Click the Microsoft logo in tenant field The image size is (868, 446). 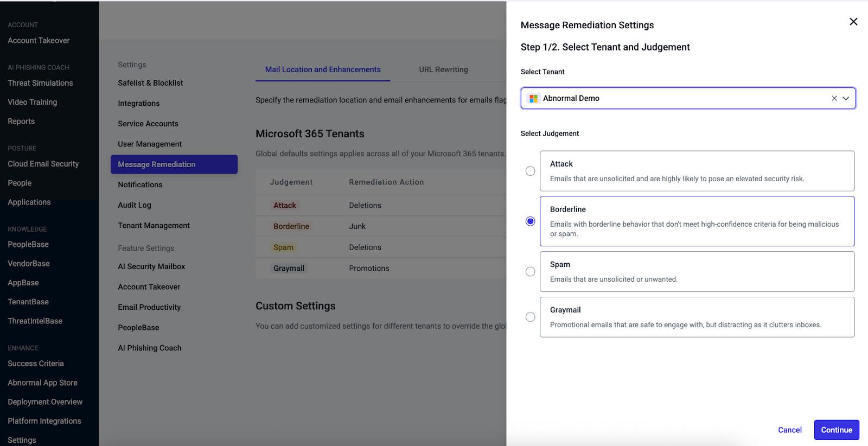click(x=533, y=98)
